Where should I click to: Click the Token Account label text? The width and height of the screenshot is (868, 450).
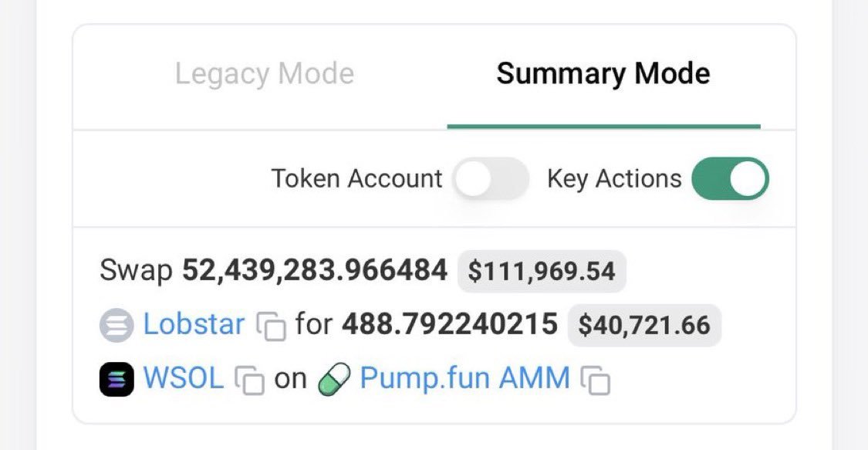356,179
